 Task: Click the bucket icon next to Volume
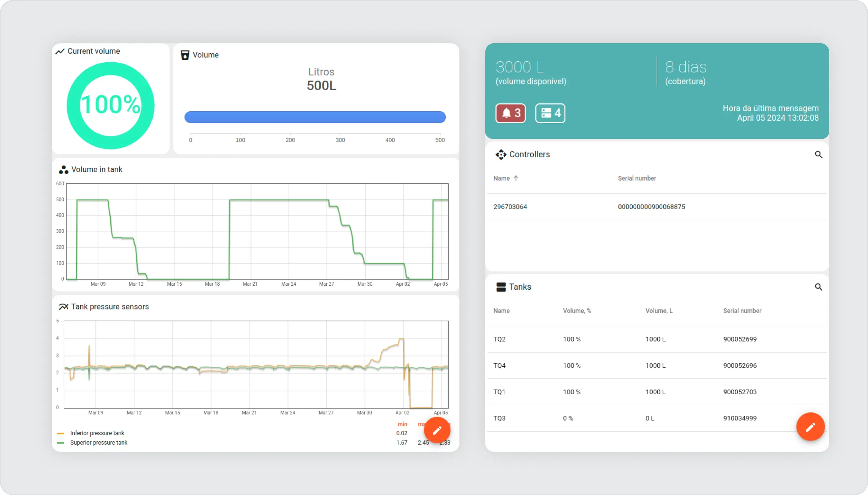pyautogui.click(x=185, y=55)
